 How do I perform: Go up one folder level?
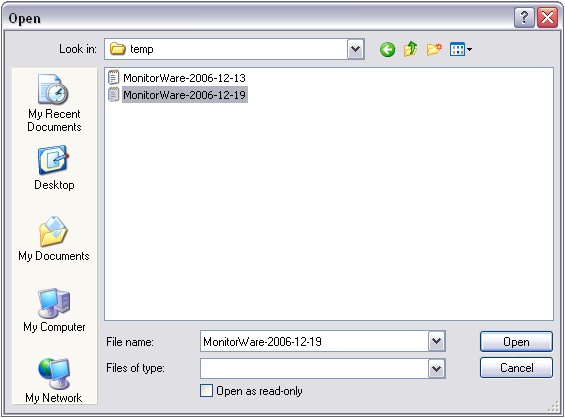coord(410,49)
